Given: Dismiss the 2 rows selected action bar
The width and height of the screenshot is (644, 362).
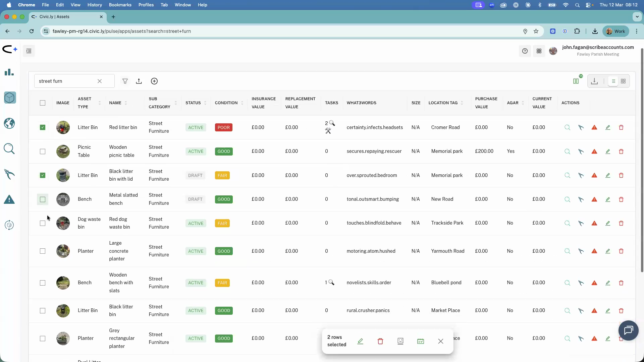Looking at the screenshot, I should [440, 341].
